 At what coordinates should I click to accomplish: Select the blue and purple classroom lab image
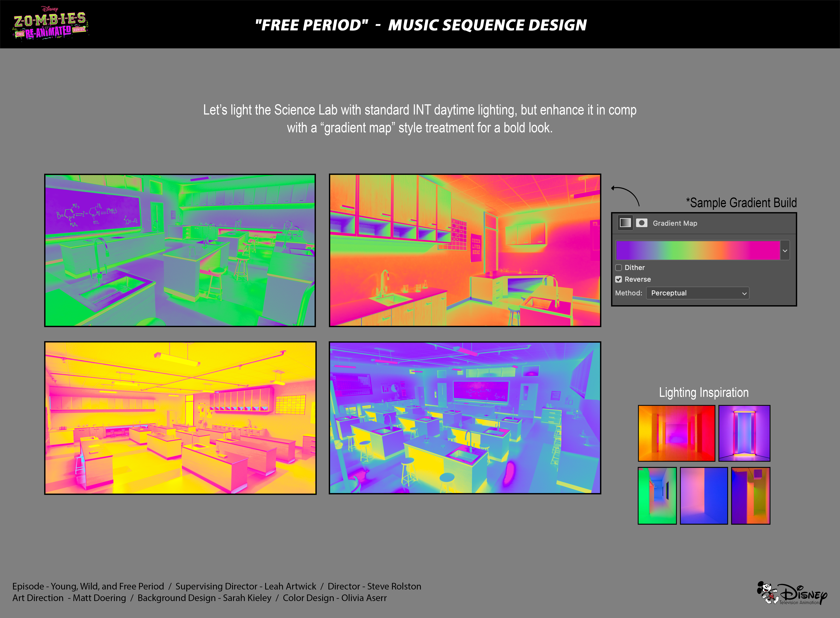[x=465, y=418]
